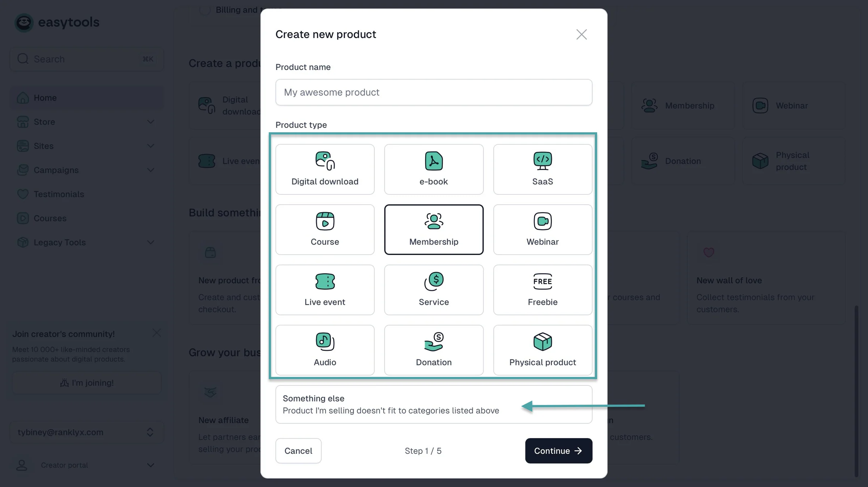
Task: Click the Testimonials heart icon
Action: (x=23, y=194)
